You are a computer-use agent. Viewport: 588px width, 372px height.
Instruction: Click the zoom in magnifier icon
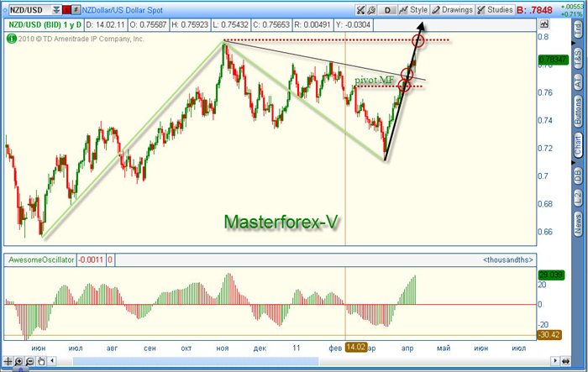(x=18, y=361)
